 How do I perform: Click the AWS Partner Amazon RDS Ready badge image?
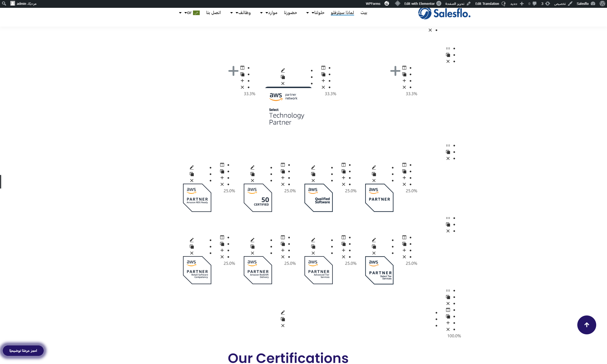[197, 198]
